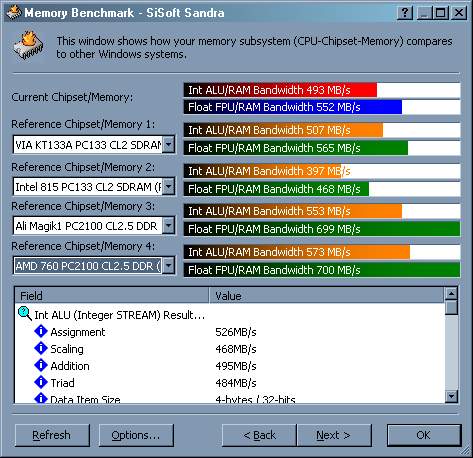
Task: Click the 484MB/s value
Action: (236, 383)
